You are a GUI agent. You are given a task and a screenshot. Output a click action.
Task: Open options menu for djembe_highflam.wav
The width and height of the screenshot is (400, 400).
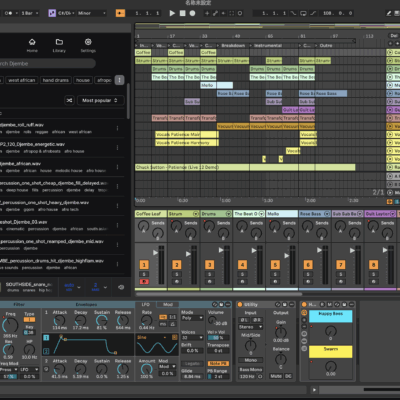click(117, 264)
